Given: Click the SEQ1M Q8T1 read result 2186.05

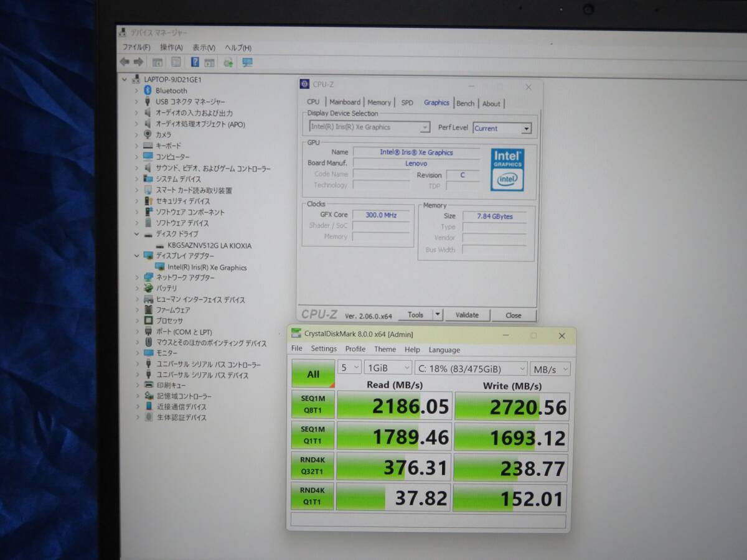Looking at the screenshot, I should pyautogui.click(x=393, y=406).
